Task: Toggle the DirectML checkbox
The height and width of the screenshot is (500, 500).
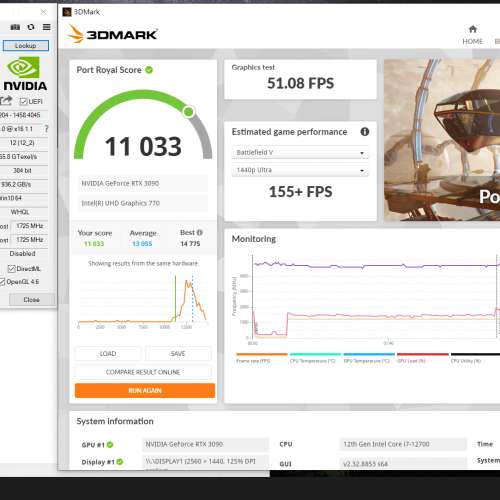Action: pyautogui.click(x=12, y=268)
